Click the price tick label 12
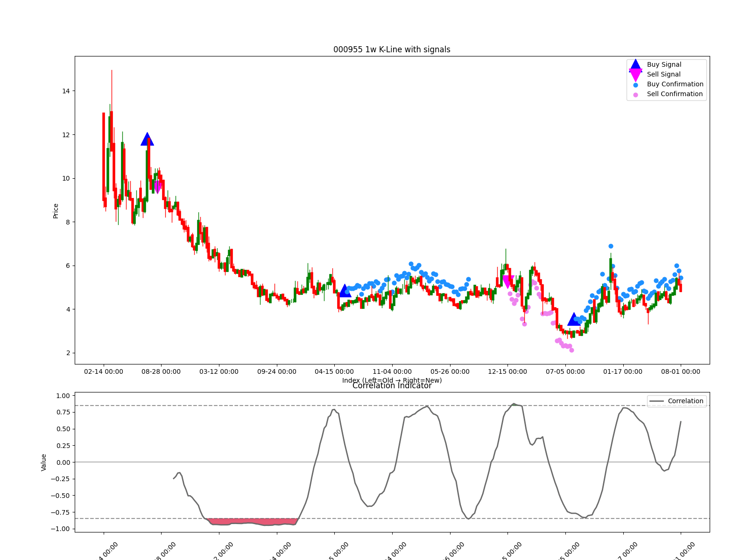 [x=66, y=135]
